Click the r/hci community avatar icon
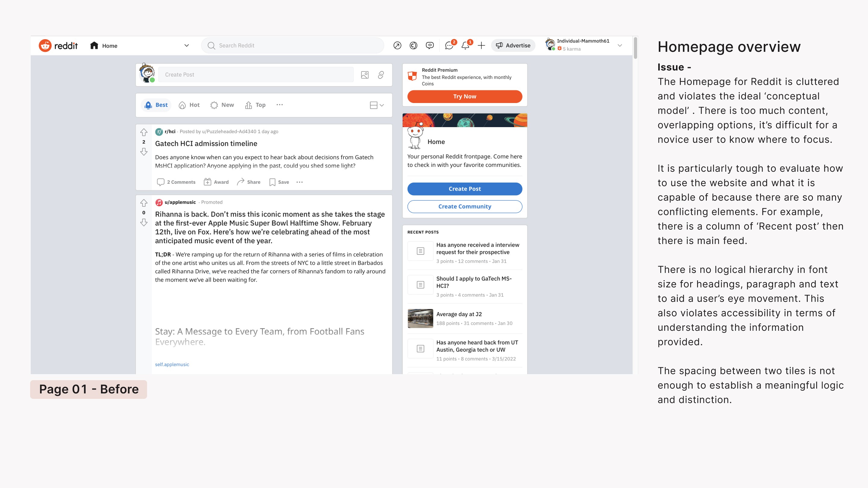 coord(159,132)
